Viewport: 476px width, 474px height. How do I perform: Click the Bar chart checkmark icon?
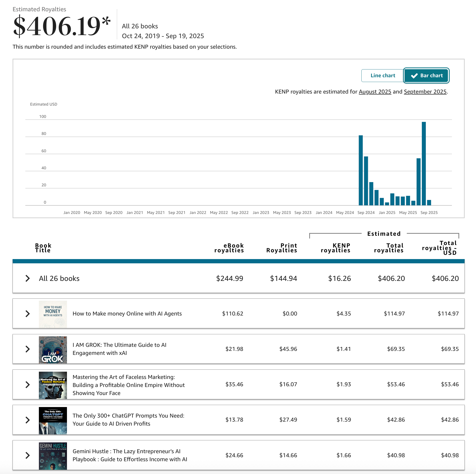point(414,76)
